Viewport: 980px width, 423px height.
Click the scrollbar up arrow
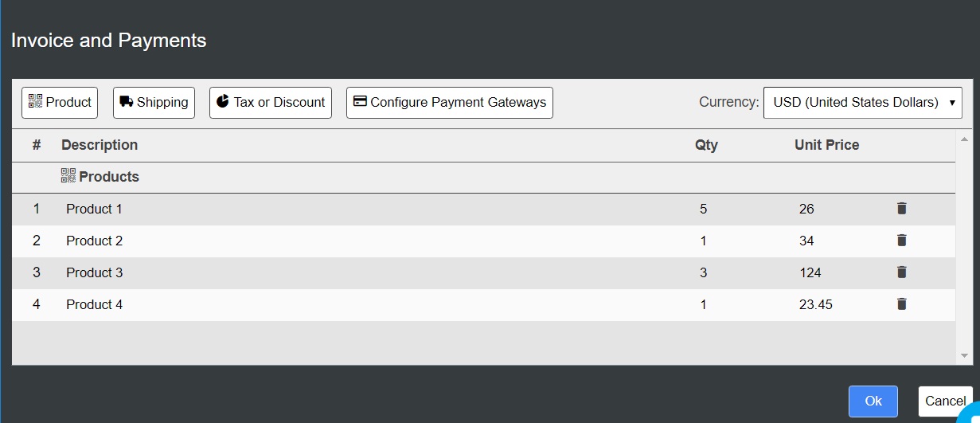point(964,139)
